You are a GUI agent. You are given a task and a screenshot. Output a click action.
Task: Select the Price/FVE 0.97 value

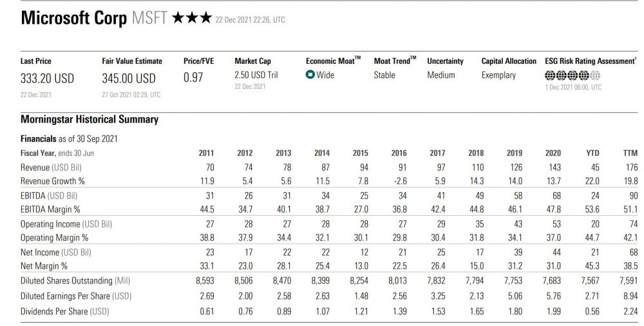(194, 79)
